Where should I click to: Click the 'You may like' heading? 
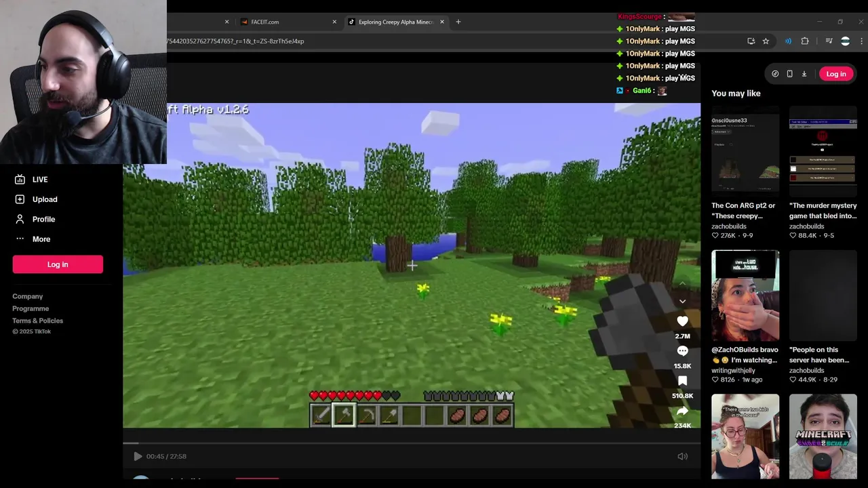(x=736, y=94)
